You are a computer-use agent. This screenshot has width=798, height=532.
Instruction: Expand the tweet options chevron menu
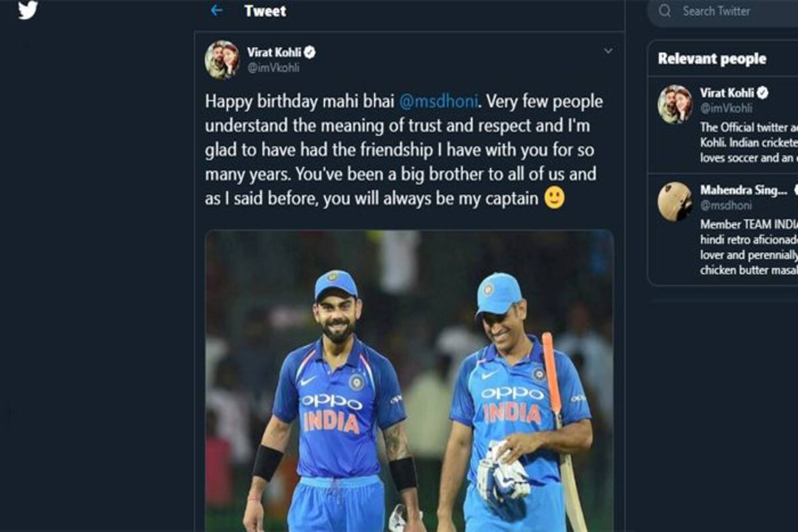[x=608, y=51]
